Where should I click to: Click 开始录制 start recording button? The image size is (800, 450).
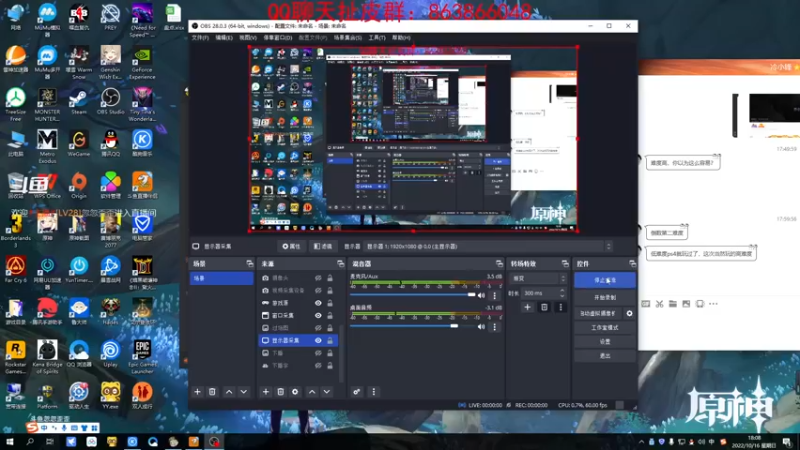[x=605, y=297]
